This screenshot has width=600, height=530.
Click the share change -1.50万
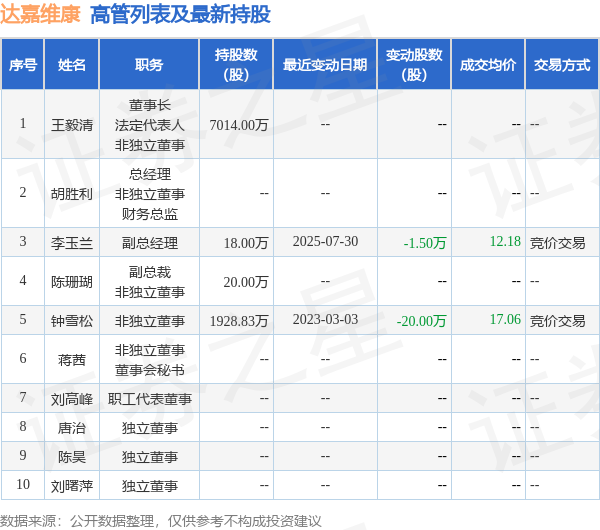425,243
